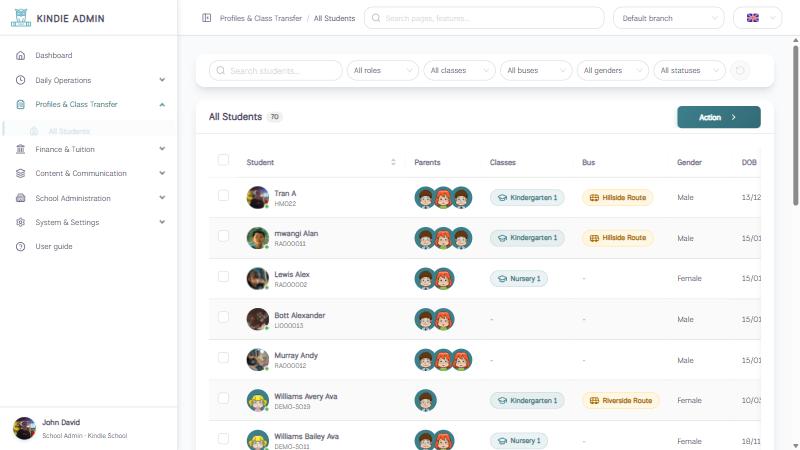
Task: Click Kindergarten 1 tag in mwangi Alan row
Action: [527, 238]
